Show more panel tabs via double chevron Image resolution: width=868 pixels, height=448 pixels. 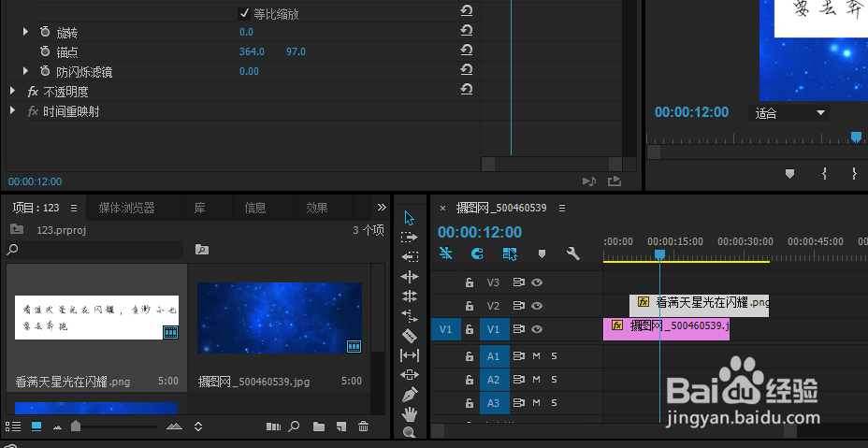coord(382,207)
